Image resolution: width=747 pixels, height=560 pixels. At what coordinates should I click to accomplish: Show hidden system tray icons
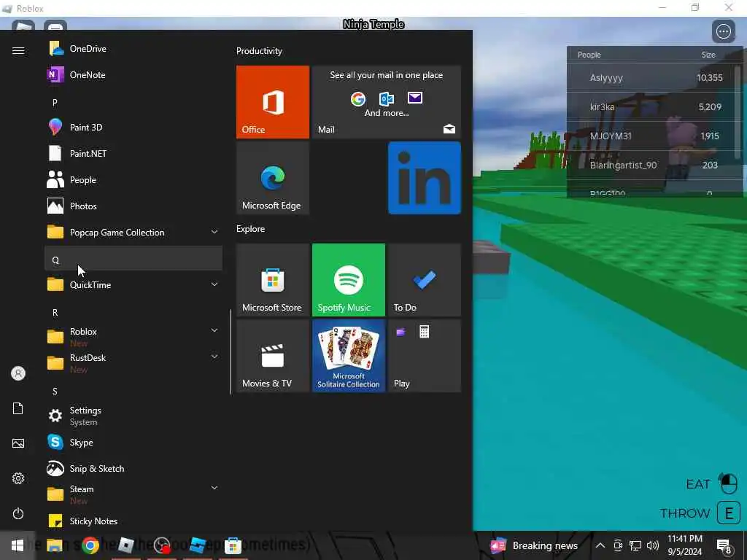(600, 545)
